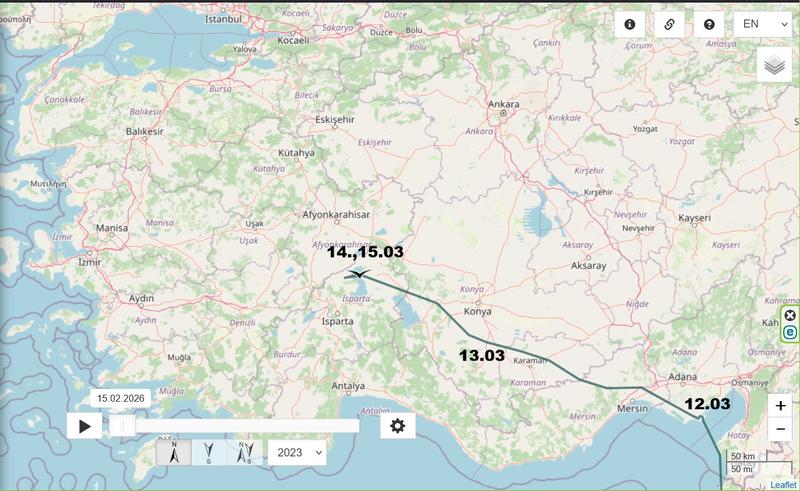Viewport: 800px width, 491px height.
Task: Open the map layers control
Action: 774,65
